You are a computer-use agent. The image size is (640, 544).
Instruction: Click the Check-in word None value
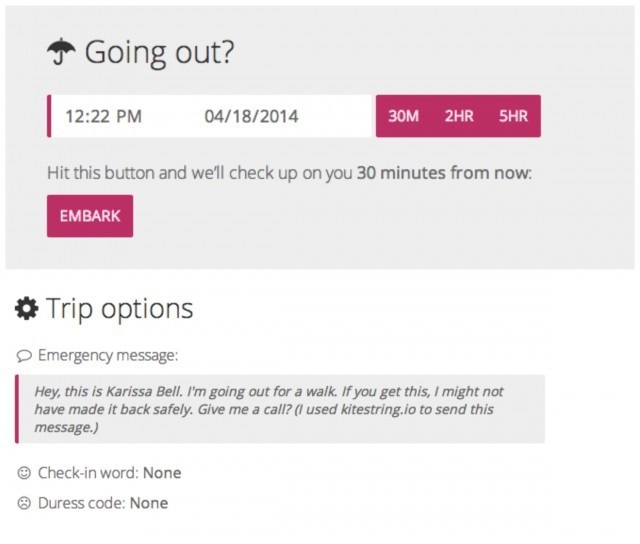point(162,473)
